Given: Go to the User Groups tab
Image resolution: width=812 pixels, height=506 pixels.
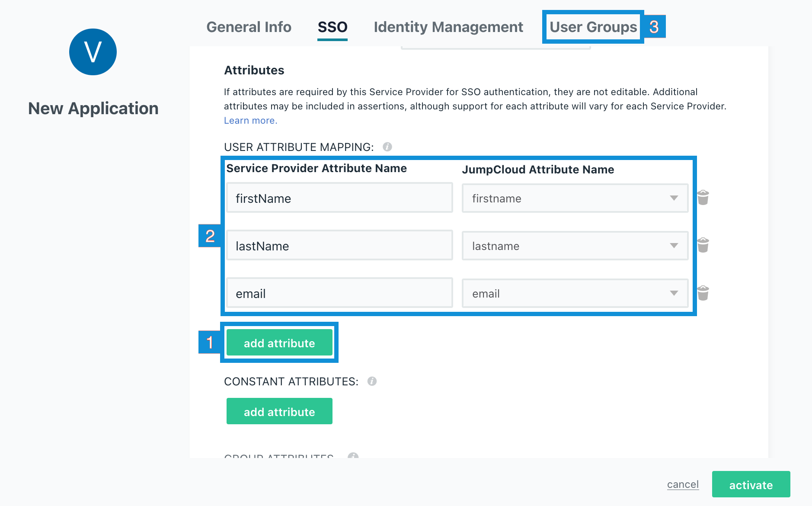Looking at the screenshot, I should 593,27.
